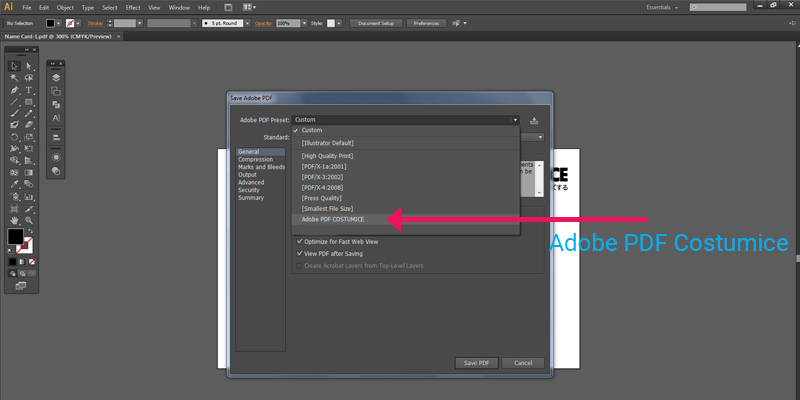The image size is (800, 400).
Task: Click the black Fill swatch in Tools panel
Action: (15, 236)
